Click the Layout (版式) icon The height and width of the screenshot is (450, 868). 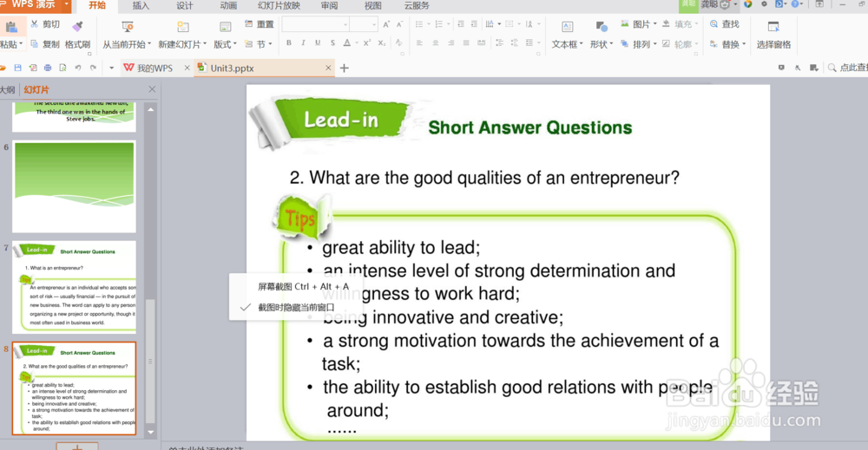(226, 27)
